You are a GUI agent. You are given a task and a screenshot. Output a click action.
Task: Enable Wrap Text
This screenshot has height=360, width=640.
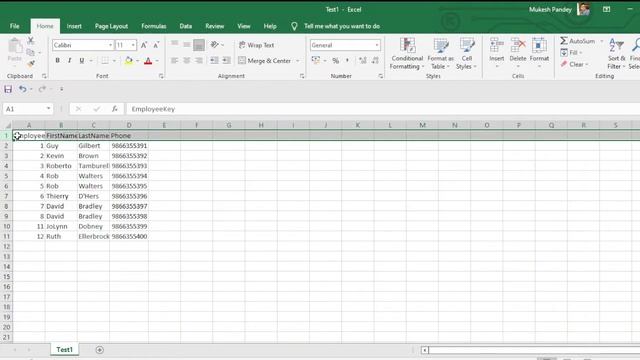257,45
